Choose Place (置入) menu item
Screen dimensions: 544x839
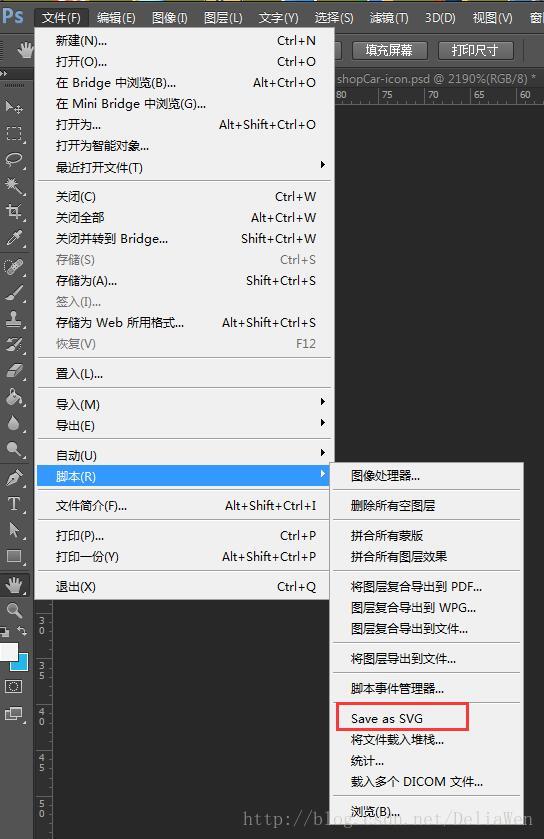[x=185, y=373]
